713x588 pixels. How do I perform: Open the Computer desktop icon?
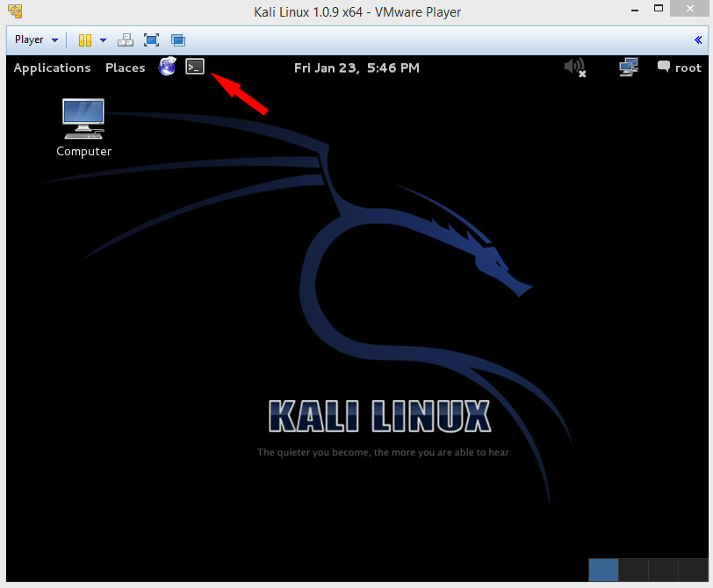[83, 127]
